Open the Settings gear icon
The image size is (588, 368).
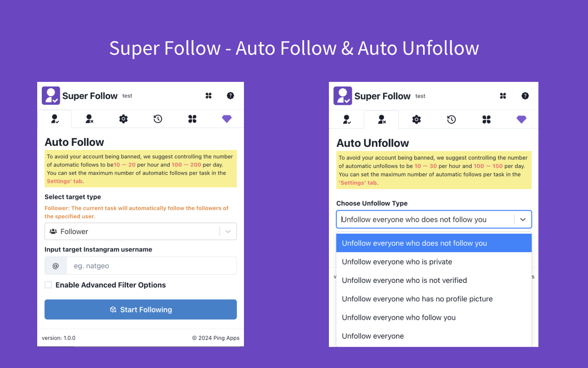[x=124, y=119]
